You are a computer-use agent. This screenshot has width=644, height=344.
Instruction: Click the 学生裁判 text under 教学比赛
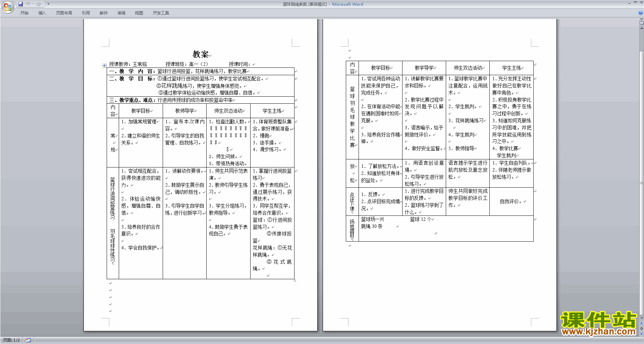[506, 155]
